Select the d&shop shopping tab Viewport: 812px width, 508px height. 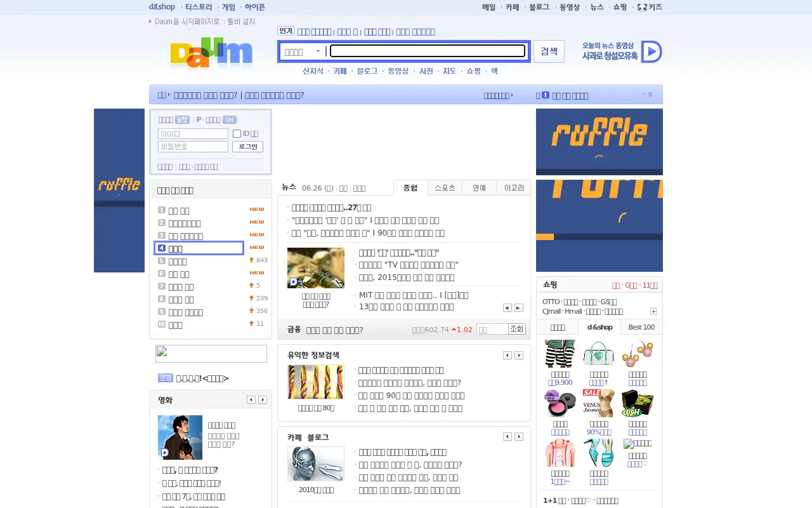599,327
